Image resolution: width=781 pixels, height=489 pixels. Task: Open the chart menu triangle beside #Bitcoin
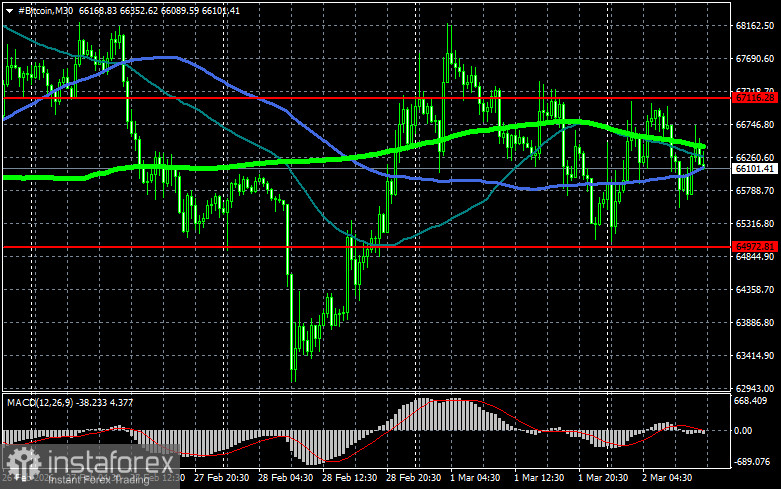point(9,11)
